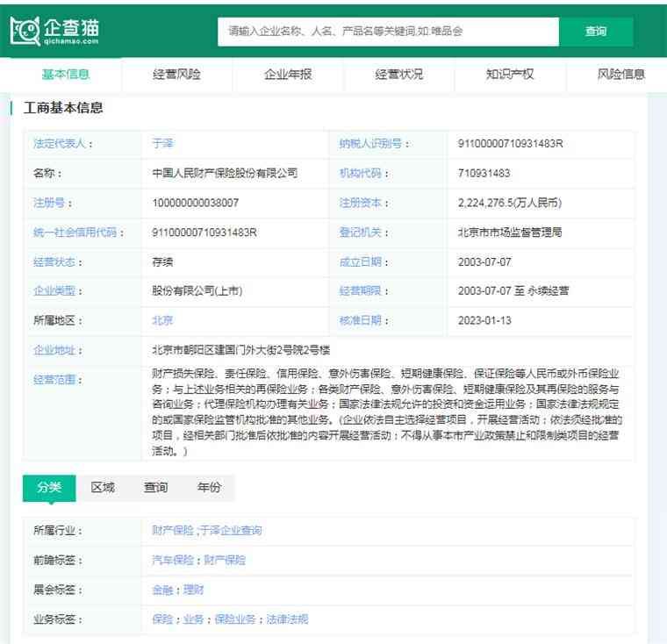
Task: Switch to the 区域 sub-tab
Action: [x=103, y=488]
